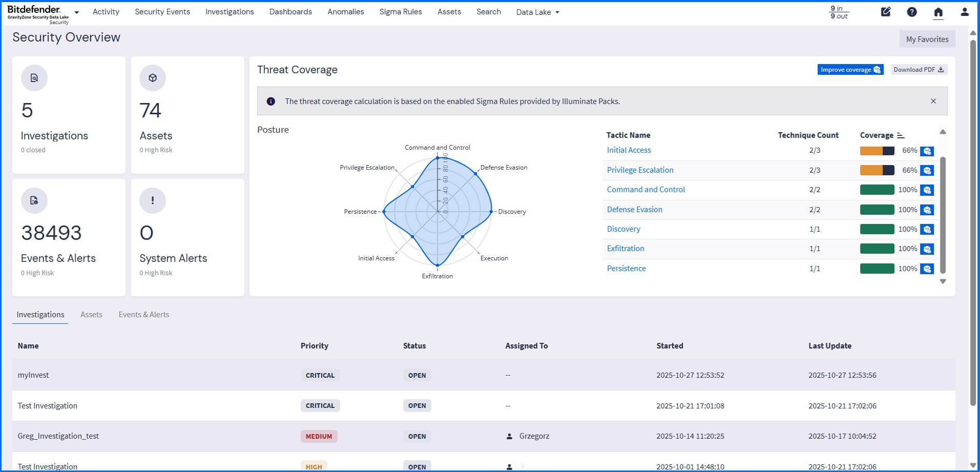Open the help question mark icon
The image size is (980, 472).
pos(912,12)
